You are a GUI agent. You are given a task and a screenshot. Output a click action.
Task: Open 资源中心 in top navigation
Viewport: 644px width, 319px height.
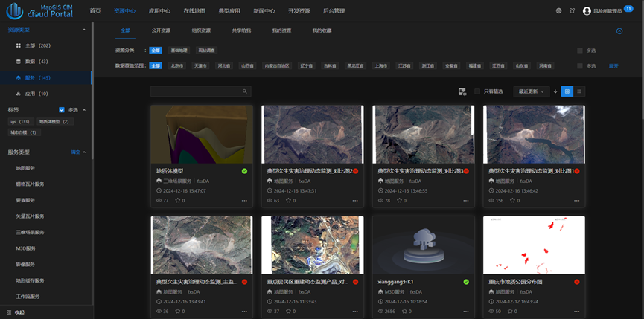[x=124, y=11]
